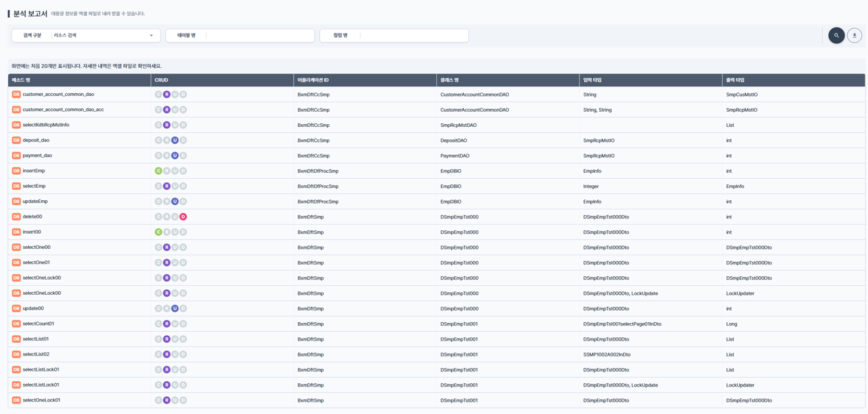Click the 입력 타입 column header

point(651,80)
